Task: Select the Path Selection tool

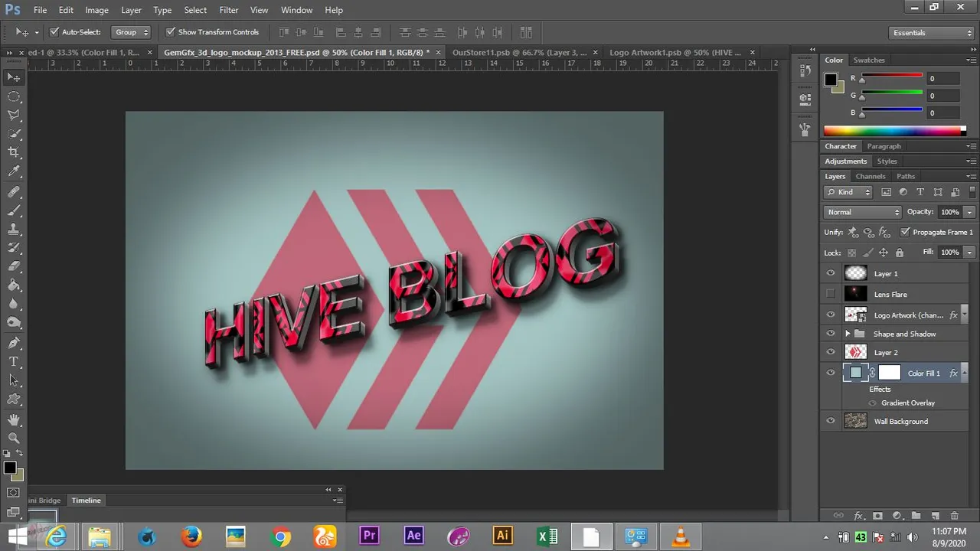Action: [x=14, y=380]
